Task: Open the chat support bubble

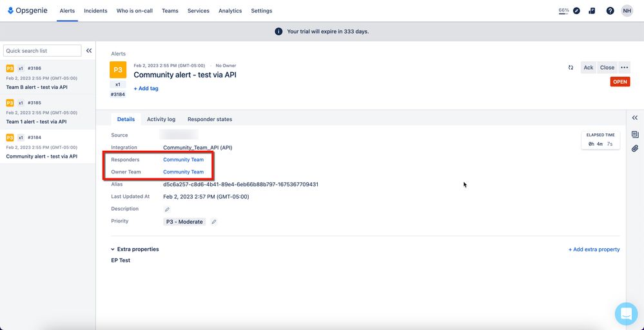Action: tap(627, 314)
